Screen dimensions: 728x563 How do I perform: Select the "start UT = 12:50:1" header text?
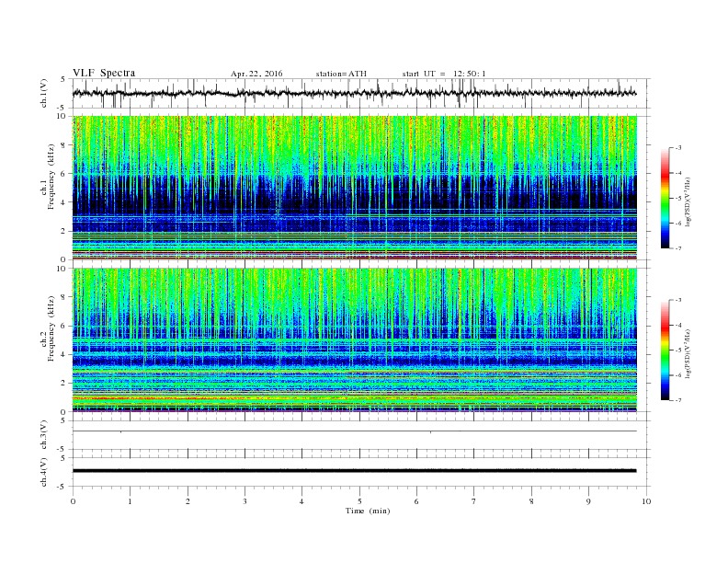click(444, 74)
